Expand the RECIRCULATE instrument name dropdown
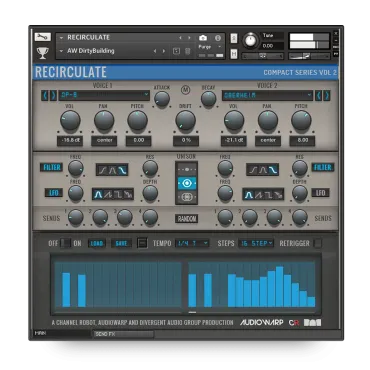The width and height of the screenshot is (370, 370). click(x=61, y=38)
